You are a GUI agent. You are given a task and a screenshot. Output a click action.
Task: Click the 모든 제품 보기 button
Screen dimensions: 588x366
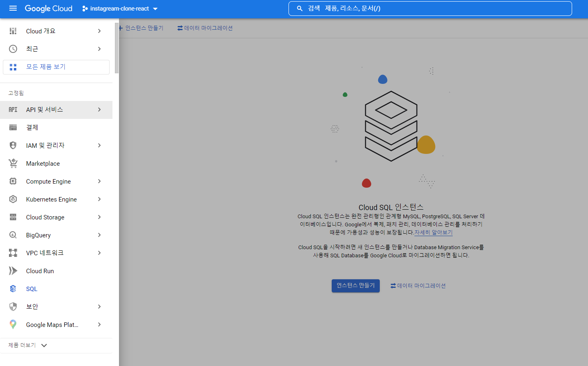point(56,67)
